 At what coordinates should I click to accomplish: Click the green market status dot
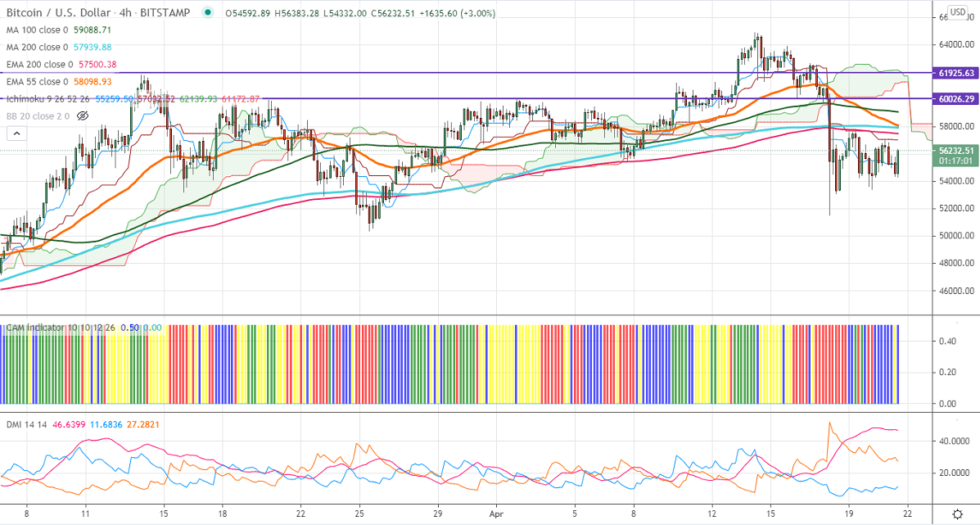tap(207, 12)
